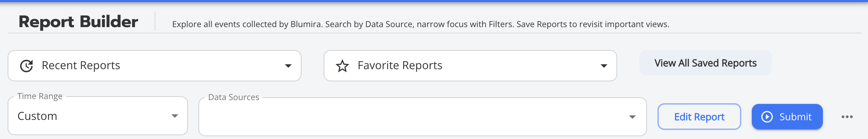Submit the report query
This screenshot has height=139, width=868.
[787, 117]
